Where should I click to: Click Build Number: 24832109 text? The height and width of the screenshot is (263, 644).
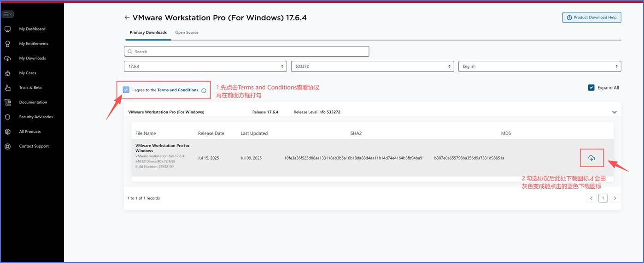[x=154, y=167]
